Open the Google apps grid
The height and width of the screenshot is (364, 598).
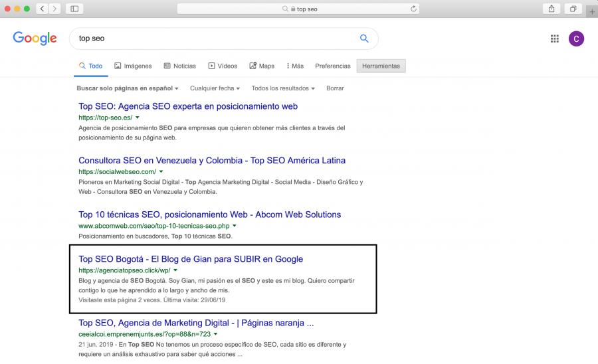pyautogui.click(x=555, y=39)
